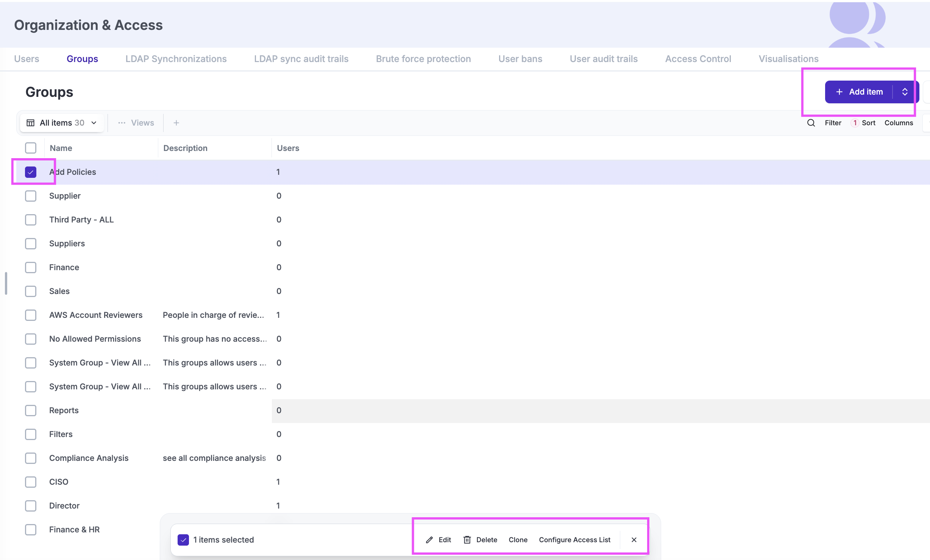Open the Views ellipsis menu
The image size is (930, 560).
122,123
